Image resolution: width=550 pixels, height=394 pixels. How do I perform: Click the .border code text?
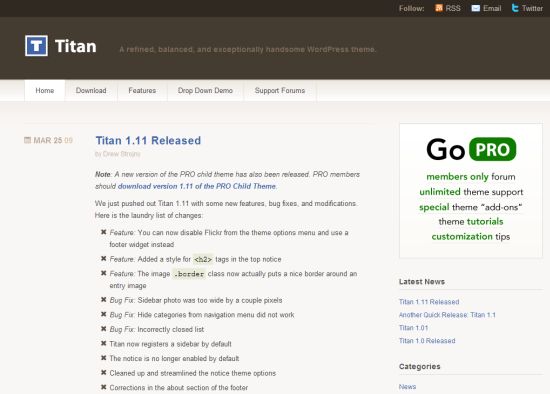[x=189, y=274]
